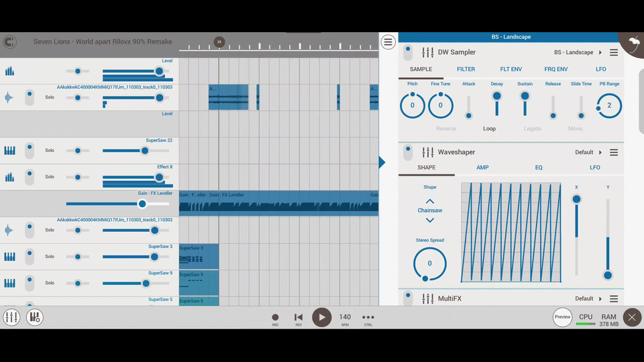Click the PB Range knob

tap(609, 105)
